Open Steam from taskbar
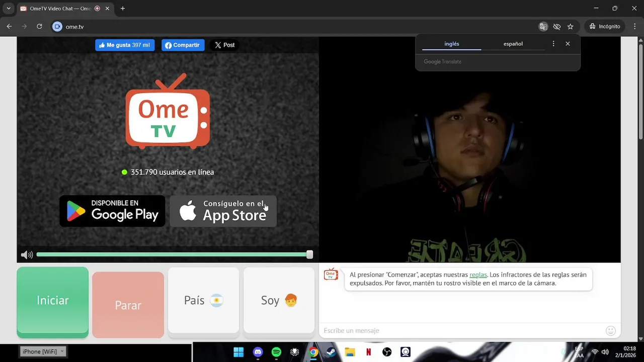 click(x=331, y=352)
